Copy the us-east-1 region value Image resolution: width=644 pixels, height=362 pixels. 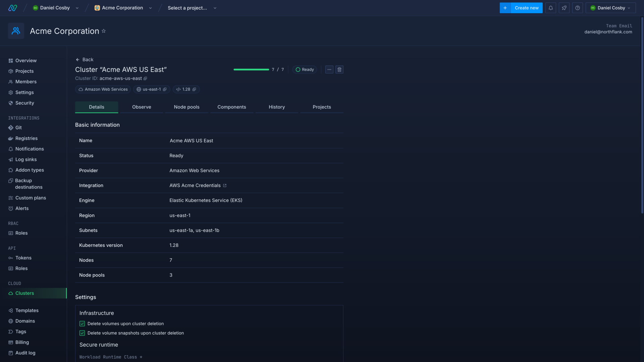(x=165, y=89)
